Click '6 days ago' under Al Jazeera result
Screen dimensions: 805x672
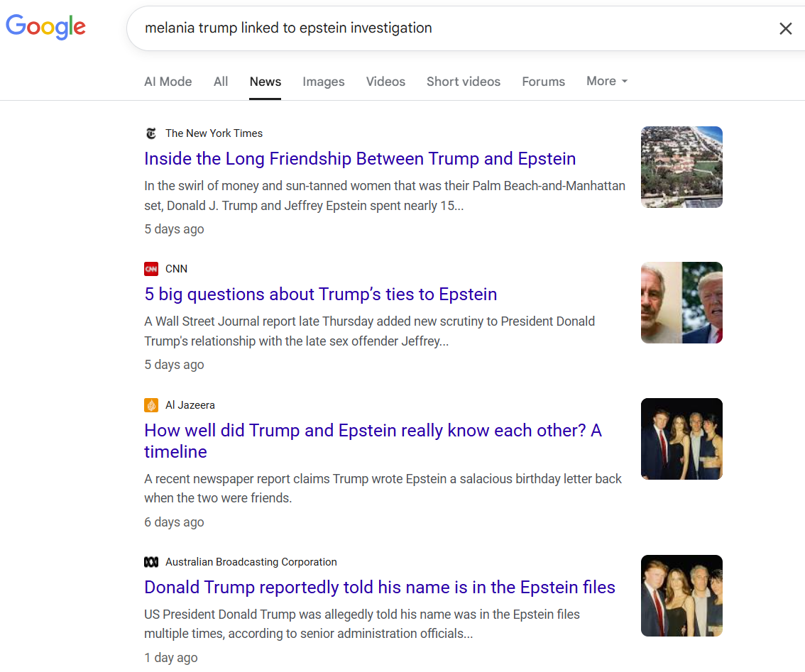(x=174, y=522)
